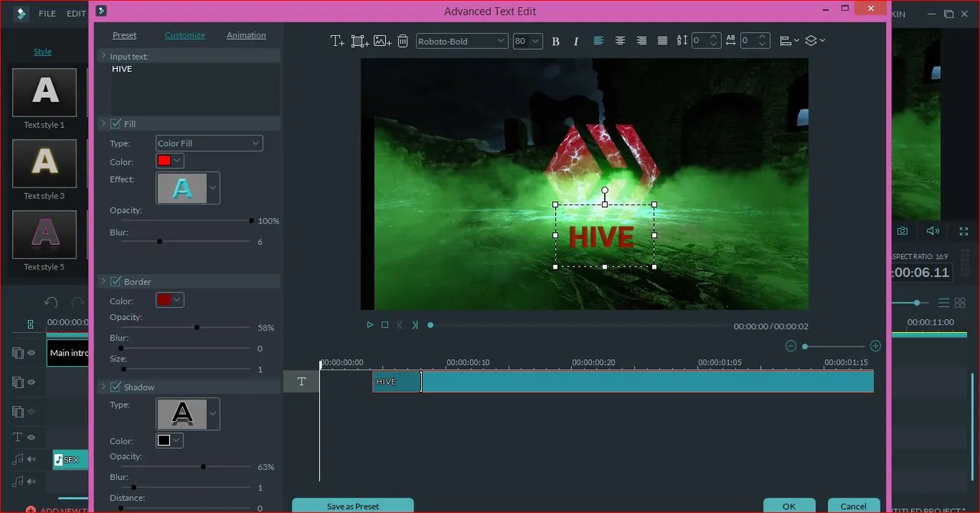Click the volume icon in main window
Viewport: 980px width, 513px height.
[x=933, y=230]
